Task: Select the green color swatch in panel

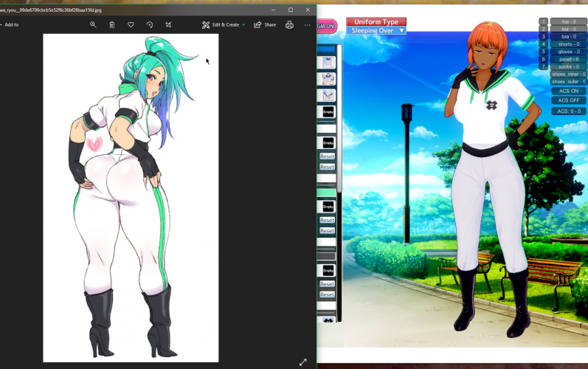Action: [x=326, y=192]
